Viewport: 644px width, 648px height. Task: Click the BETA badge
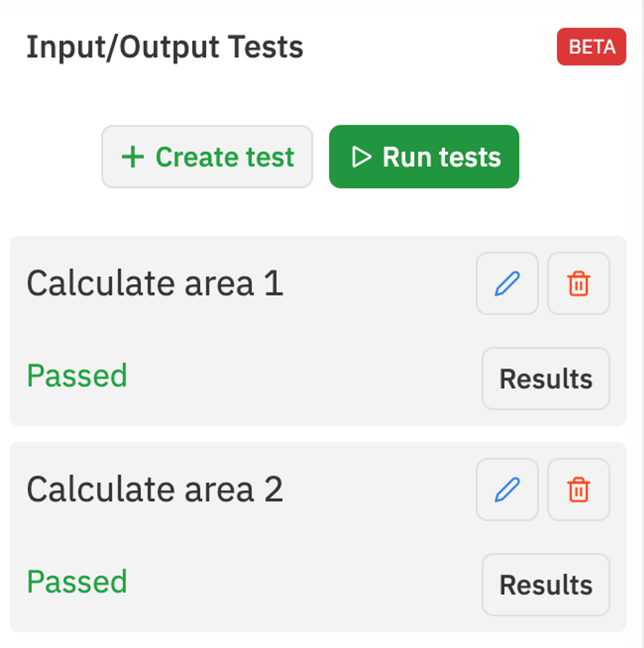click(x=591, y=47)
